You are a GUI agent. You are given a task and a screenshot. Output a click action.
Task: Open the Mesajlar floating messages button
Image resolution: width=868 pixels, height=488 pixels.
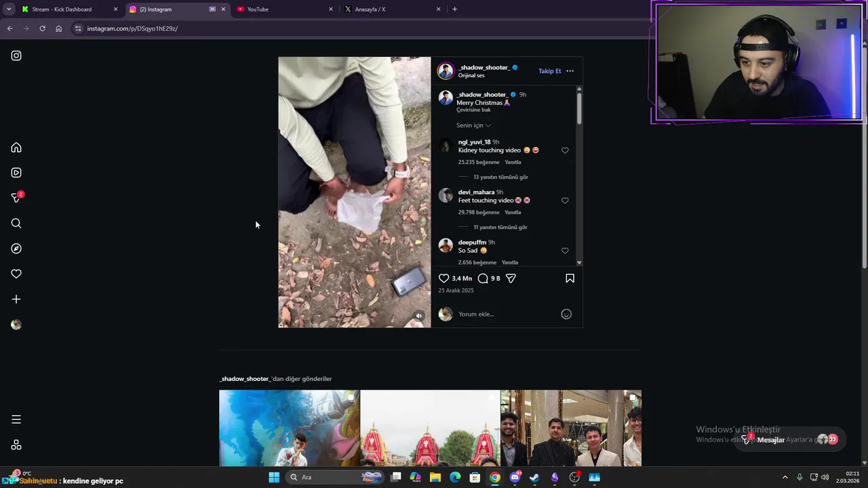click(790, 439)
